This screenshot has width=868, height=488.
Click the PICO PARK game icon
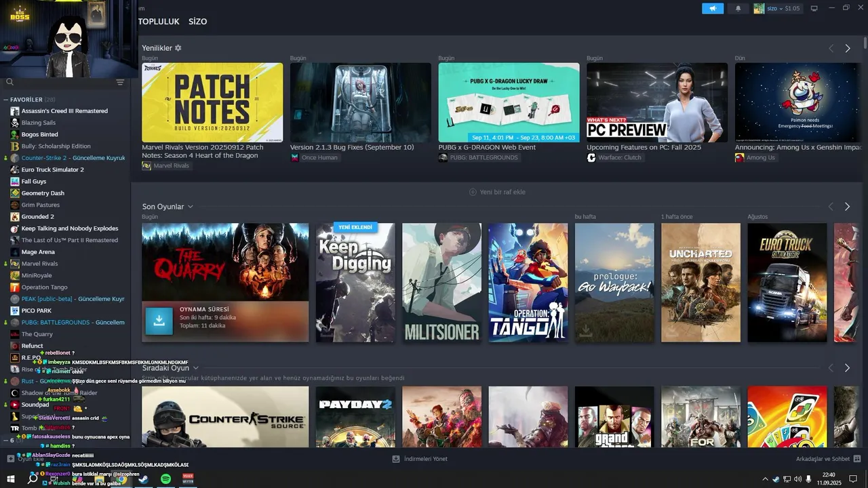pyautogui.click(x=15, y=310)
